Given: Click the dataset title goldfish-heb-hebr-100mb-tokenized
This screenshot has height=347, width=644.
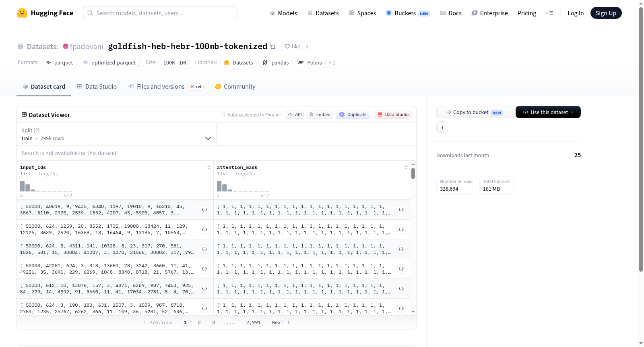Looking at the screenshot, I should point(188,46).
